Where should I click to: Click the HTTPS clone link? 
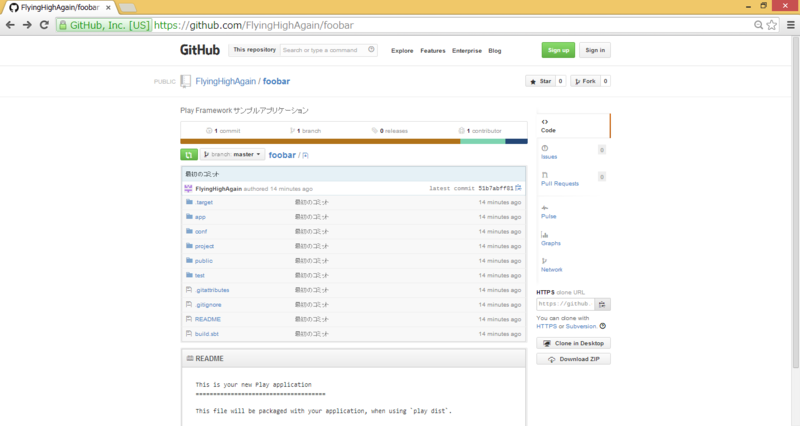click(546, 326)
